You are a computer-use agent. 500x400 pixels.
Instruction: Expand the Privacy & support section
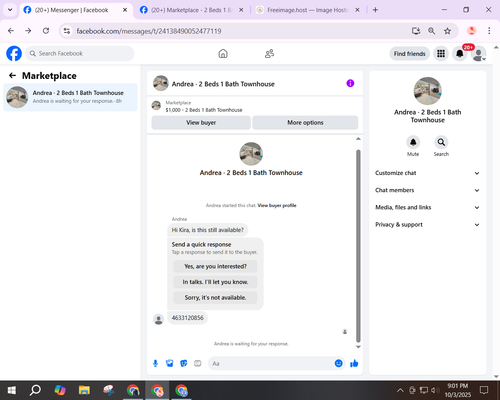[428, 225]
